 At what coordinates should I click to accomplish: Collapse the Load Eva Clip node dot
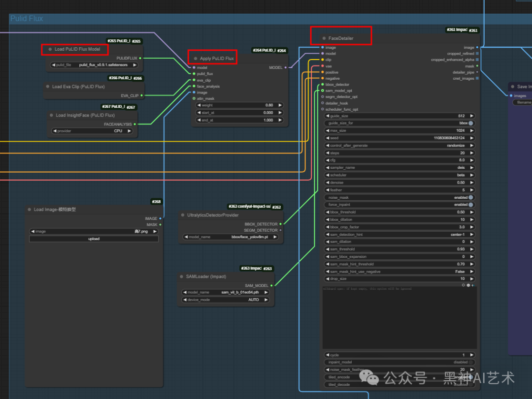point(48,87)
